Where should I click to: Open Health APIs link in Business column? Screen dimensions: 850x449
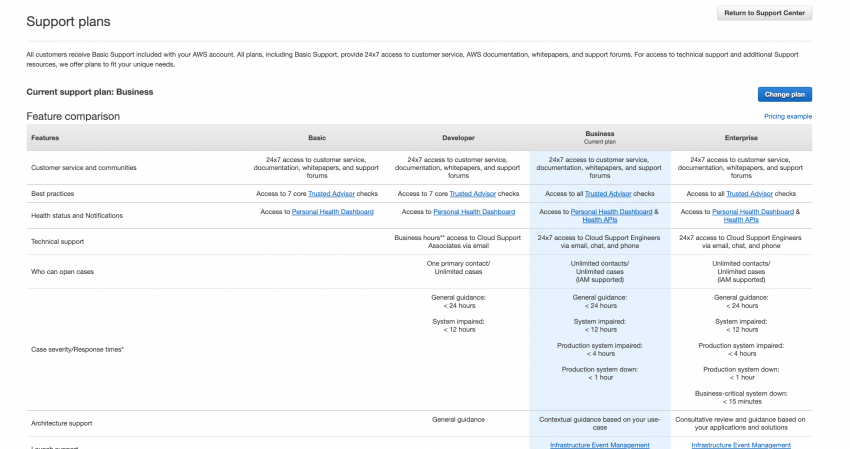pos(600,220)
